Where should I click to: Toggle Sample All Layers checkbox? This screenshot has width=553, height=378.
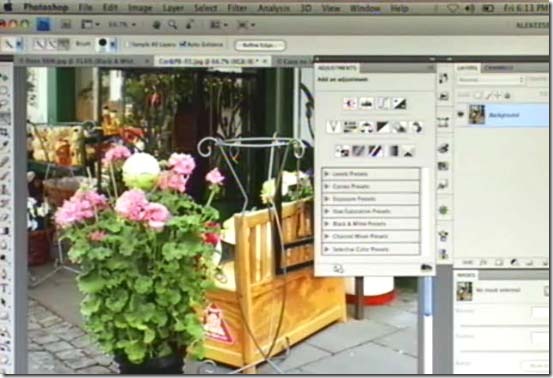[129, 45]
